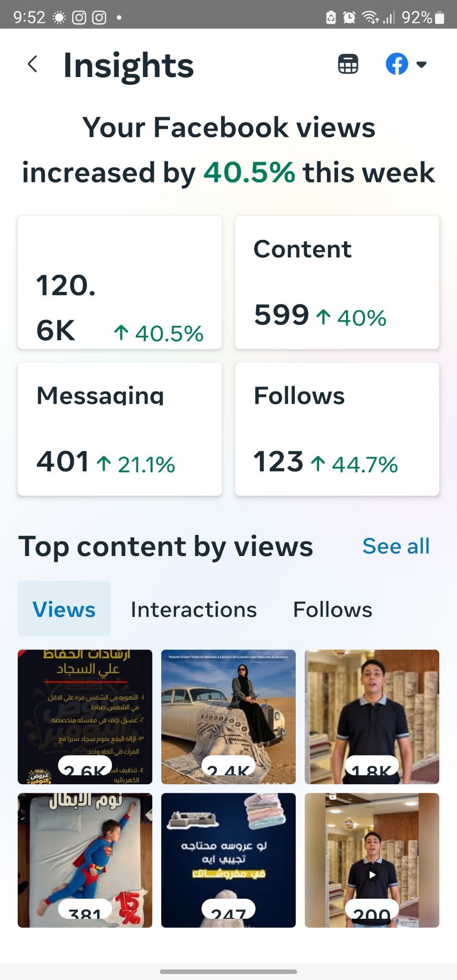Play the 200 views reel video
Viewport: 457px width, 980px height.
pos(372,860)
